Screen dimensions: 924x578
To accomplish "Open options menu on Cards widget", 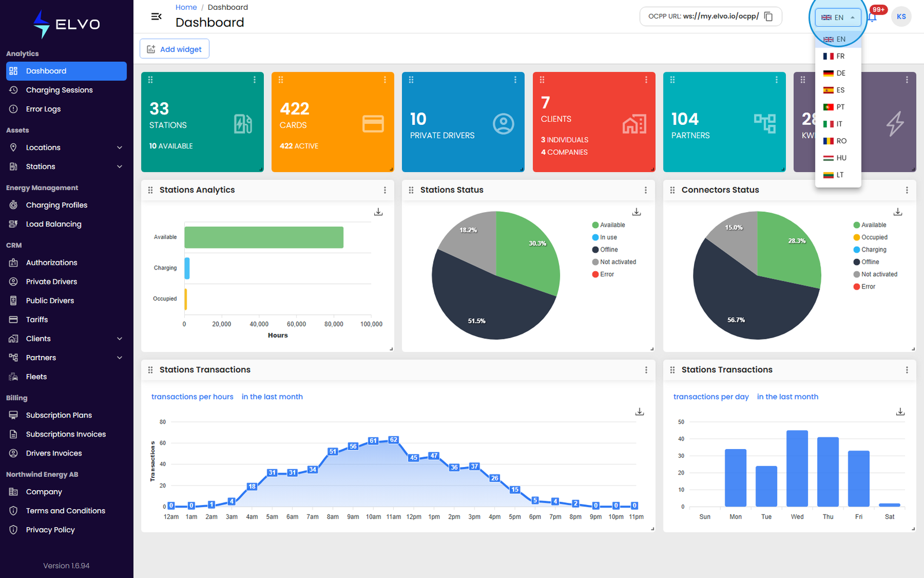I will coord(385,80).
